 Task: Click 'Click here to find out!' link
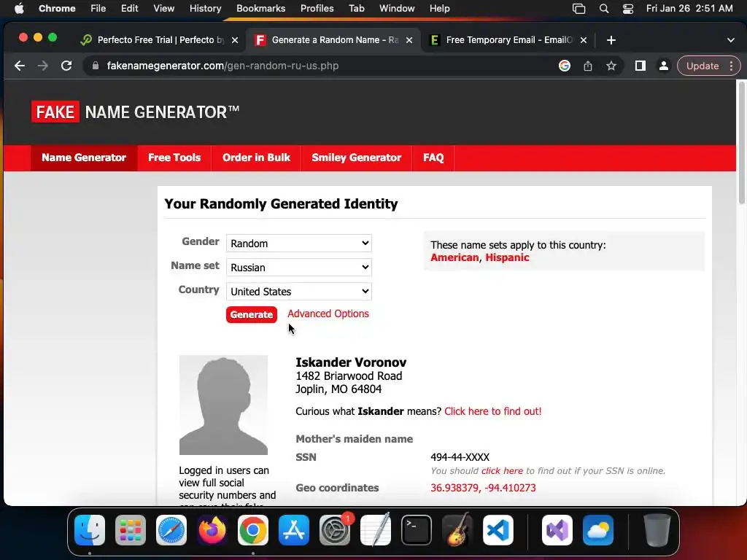492,411
